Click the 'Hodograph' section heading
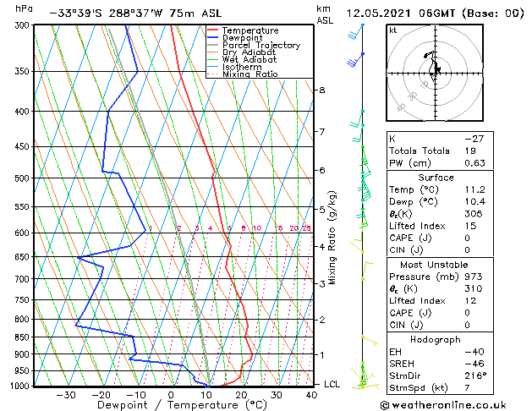The image size is (532, 411). point(436,340)
